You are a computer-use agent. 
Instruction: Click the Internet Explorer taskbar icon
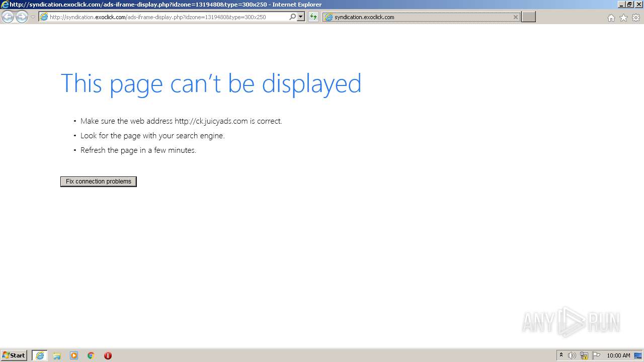tap(40, 355)
